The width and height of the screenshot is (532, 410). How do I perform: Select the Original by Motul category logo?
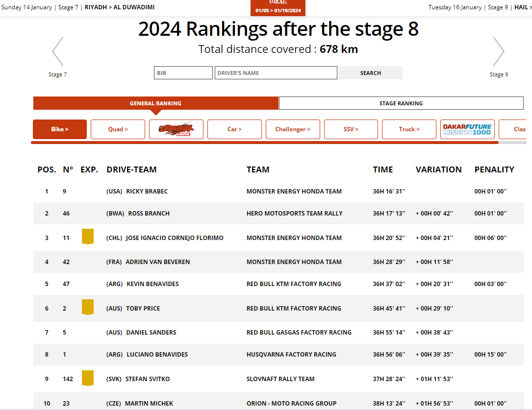176,129
